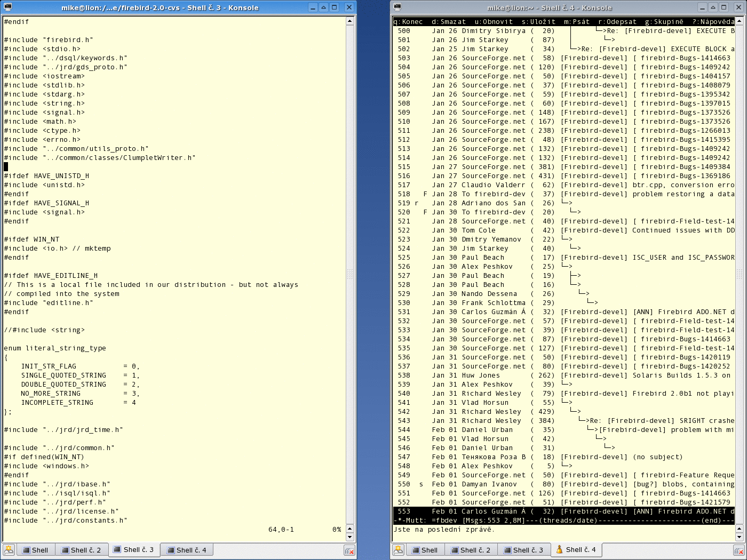The height and width of the screenshot is (560, 747).
Task: Select Shell č. 3 tab in left Konsole
Action: coord(134,549)
